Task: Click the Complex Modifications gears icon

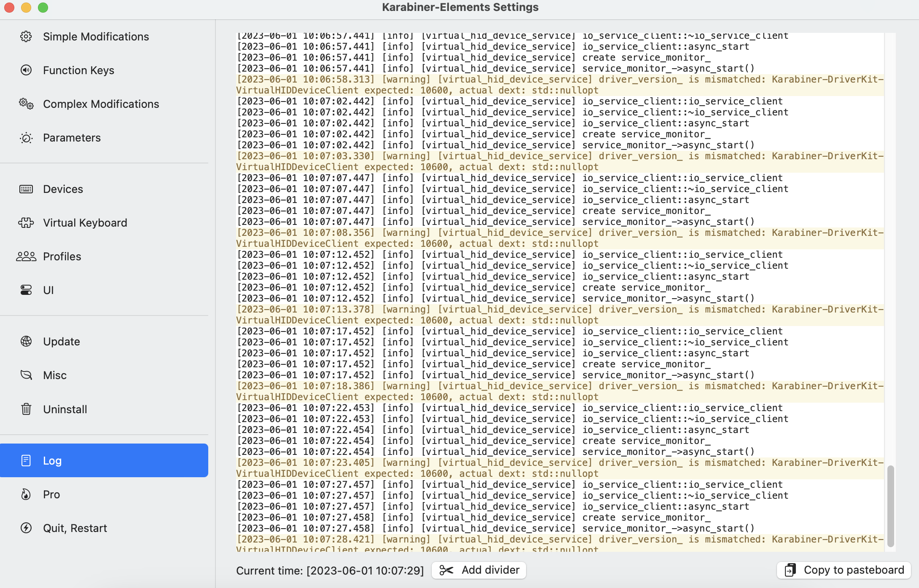Action: point(26,104)
